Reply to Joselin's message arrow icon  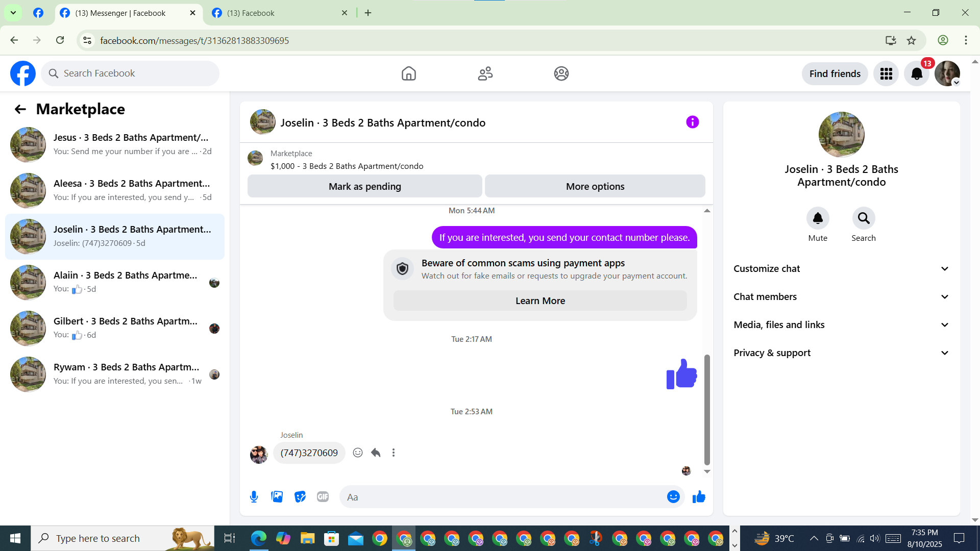tap(376, 453)
